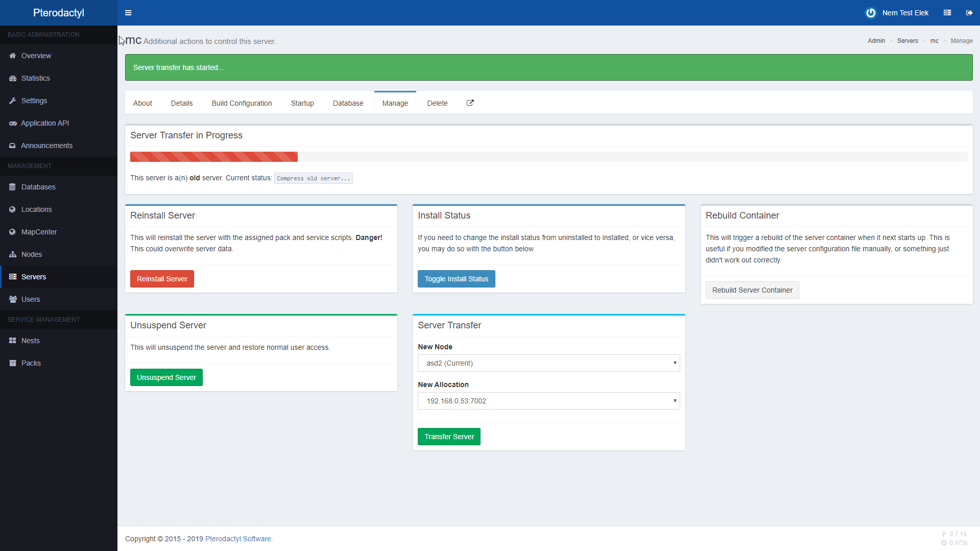Switch to the Database tab
This screenshot has width=980, height=551.
348,103
